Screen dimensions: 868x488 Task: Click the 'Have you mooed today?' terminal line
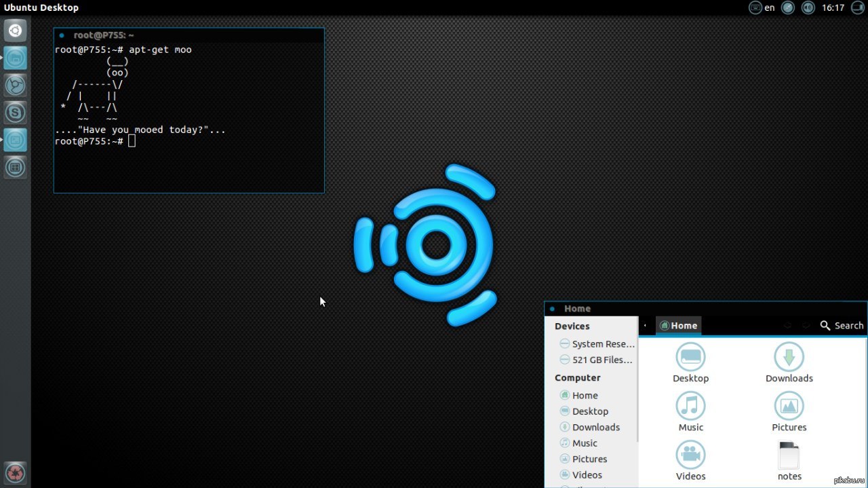[140, 130]
